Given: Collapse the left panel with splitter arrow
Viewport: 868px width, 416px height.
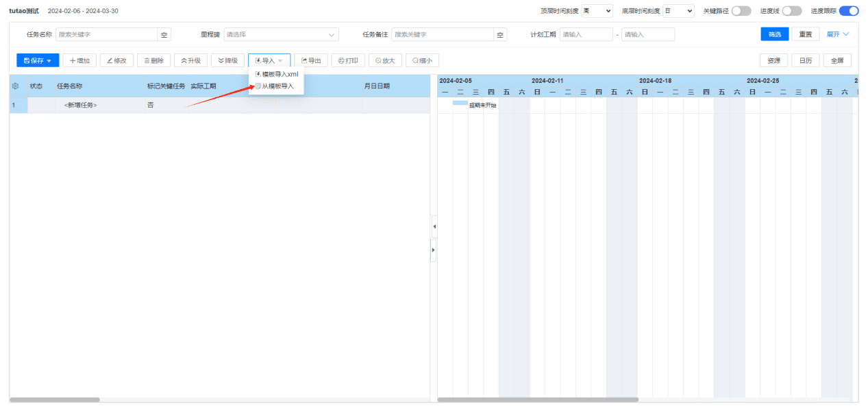Looking at the screenshot, I should coord(434,226).
